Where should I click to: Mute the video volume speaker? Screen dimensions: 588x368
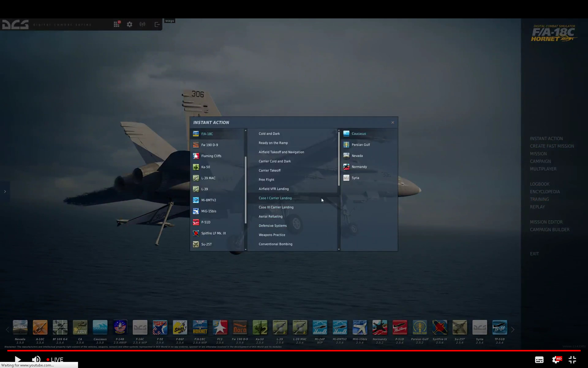36,359
